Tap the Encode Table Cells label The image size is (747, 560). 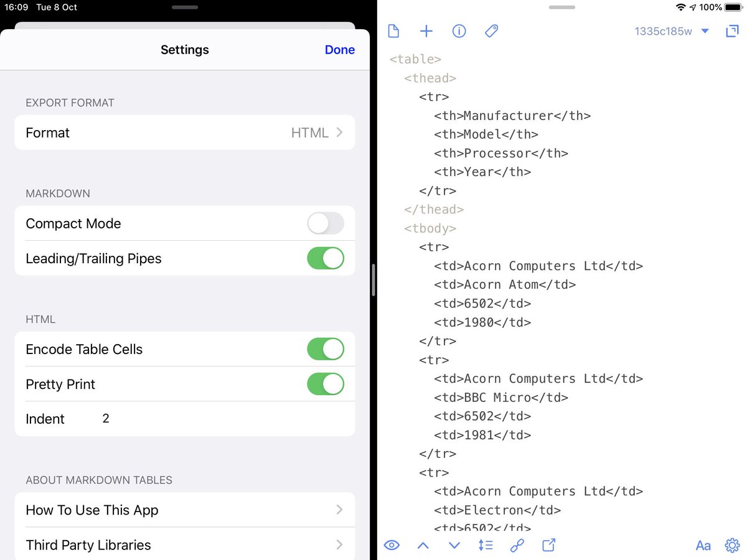coord(84,350)
